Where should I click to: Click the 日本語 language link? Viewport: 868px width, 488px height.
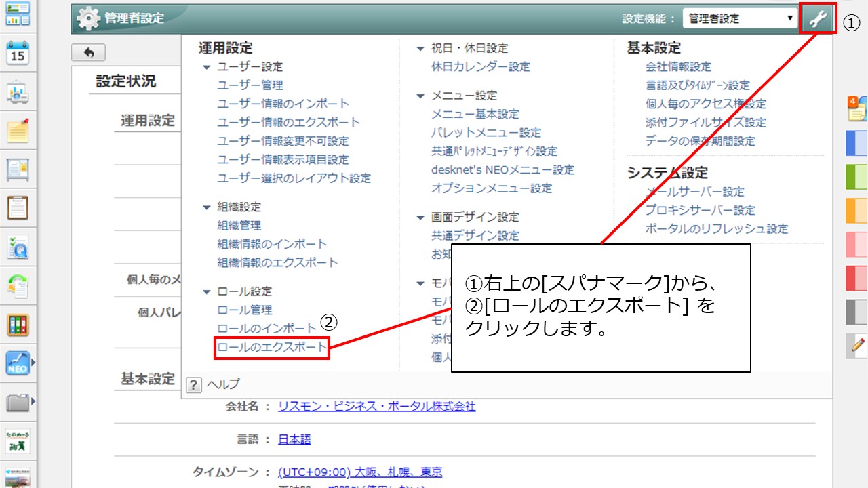(x=294, y=439)
